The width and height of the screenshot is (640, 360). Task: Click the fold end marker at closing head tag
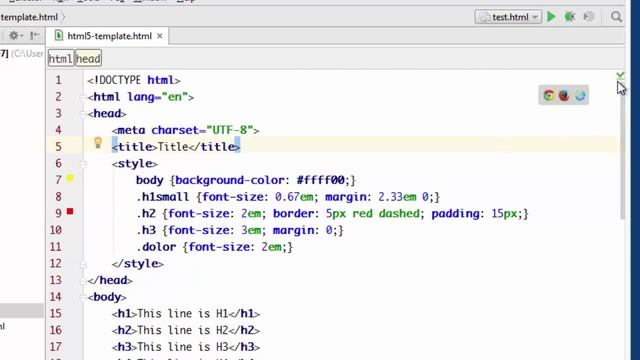(x=84, y=281)
